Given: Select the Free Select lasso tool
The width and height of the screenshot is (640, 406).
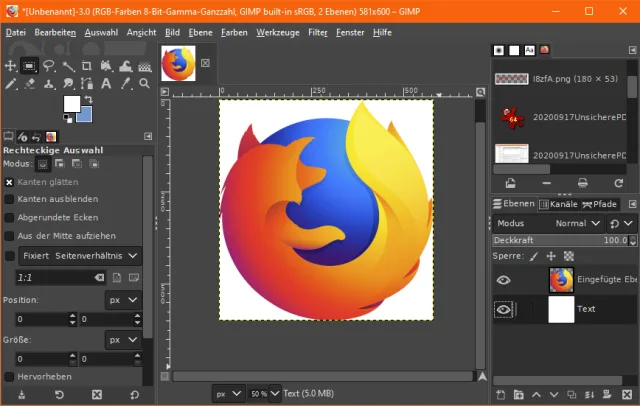Looking at the screenshot, I should click(49, 66).
